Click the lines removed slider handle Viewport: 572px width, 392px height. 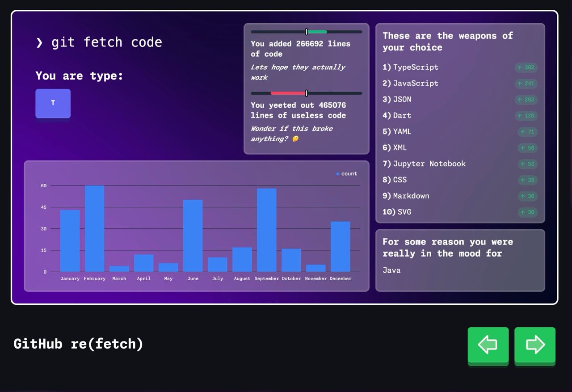click(307, 93)
